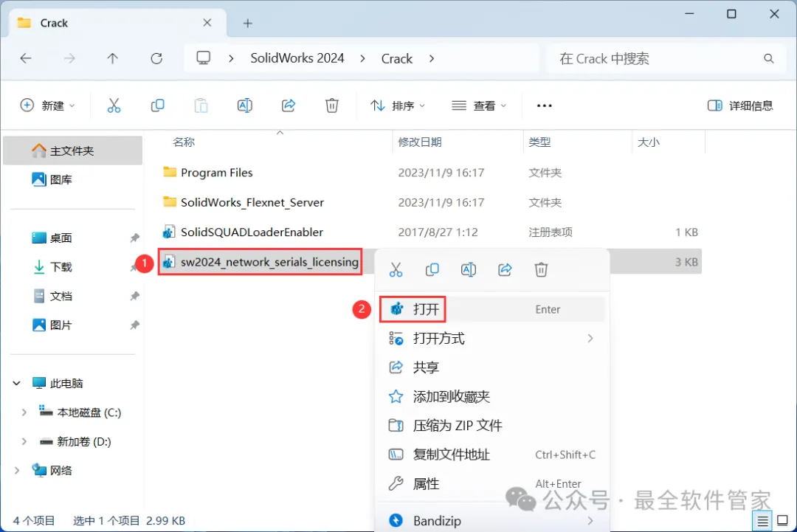Click the context menu Copy icon
797x532 pixels.
click(x=432, y=269)
